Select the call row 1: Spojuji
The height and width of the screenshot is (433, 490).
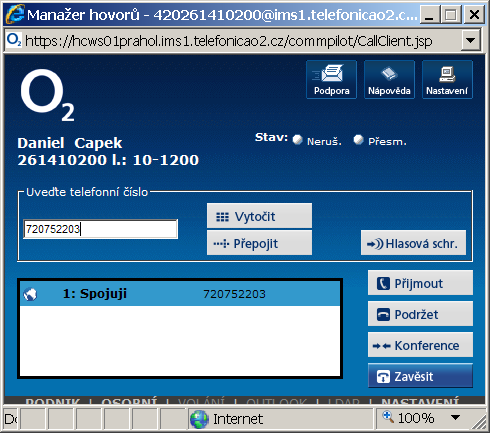point(180,294)
